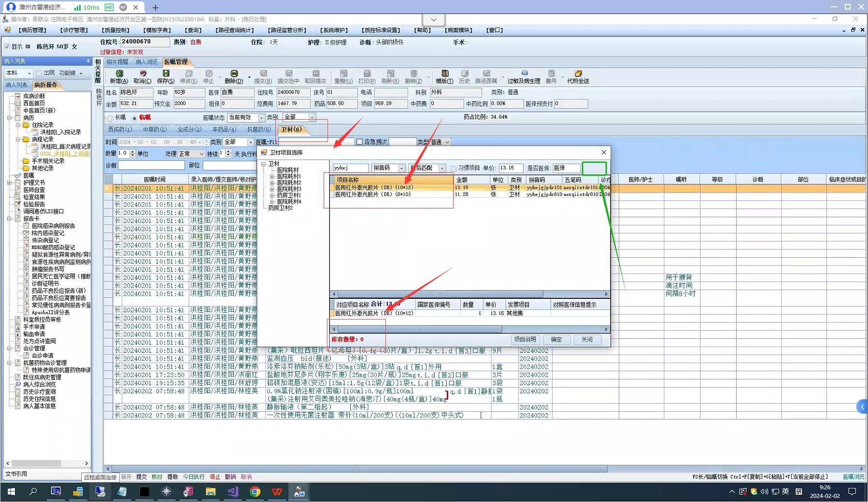Toggle the 习惯项目 checkbox in dialog

453,168
